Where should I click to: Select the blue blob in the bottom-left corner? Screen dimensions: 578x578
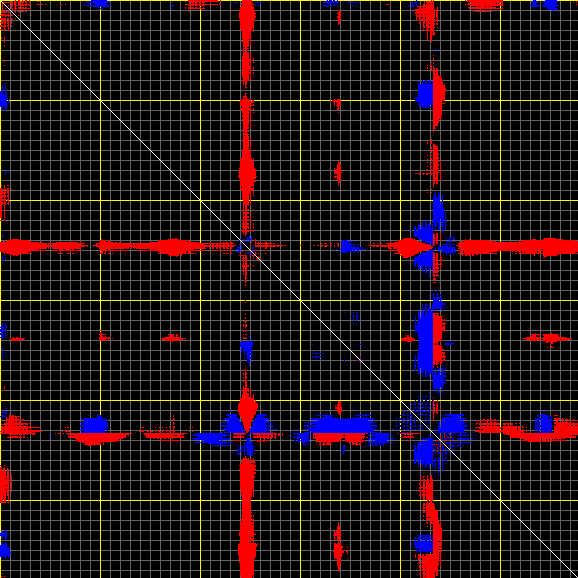(x=4, y=550)
